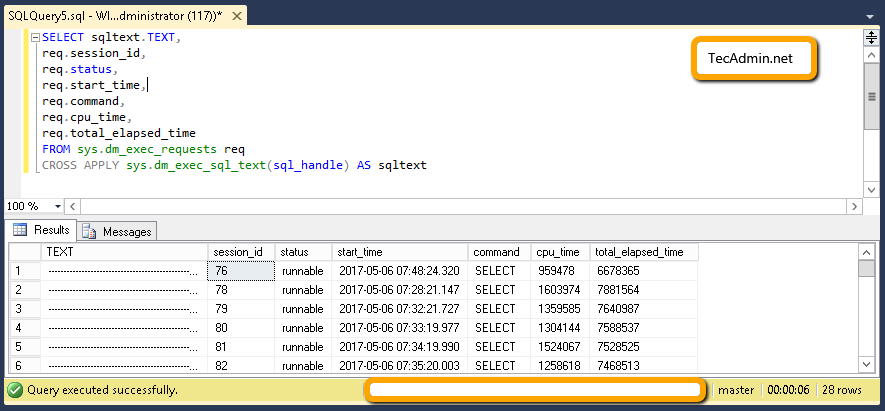Click start_time 2017-05-06 07:34:19.990
The image size is (885, 411).
[x=400, y=347]
